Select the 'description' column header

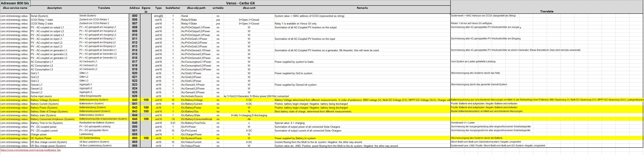54,8
